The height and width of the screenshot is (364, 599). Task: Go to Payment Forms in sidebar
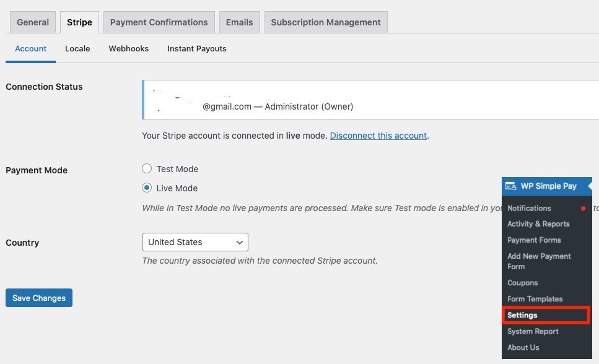534,240
